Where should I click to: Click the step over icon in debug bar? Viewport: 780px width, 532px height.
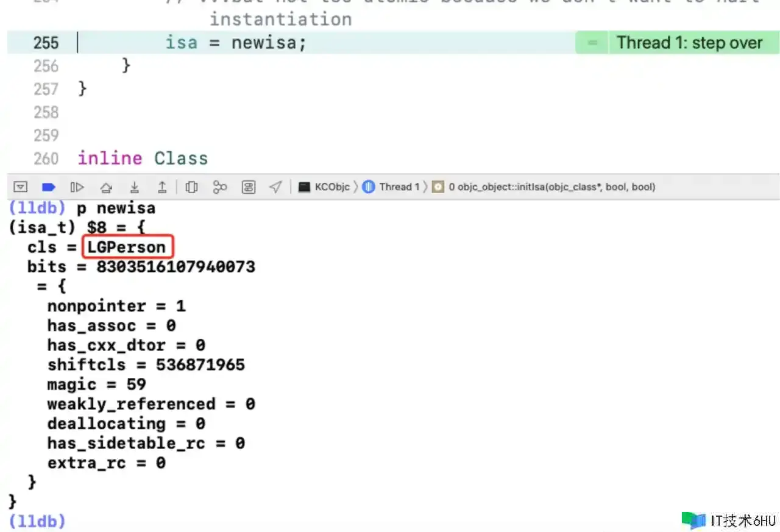click(x=106, y=187)
